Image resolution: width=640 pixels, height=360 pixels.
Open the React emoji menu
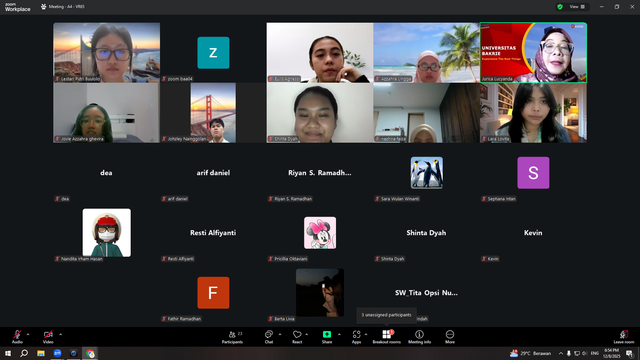(297, 337)
